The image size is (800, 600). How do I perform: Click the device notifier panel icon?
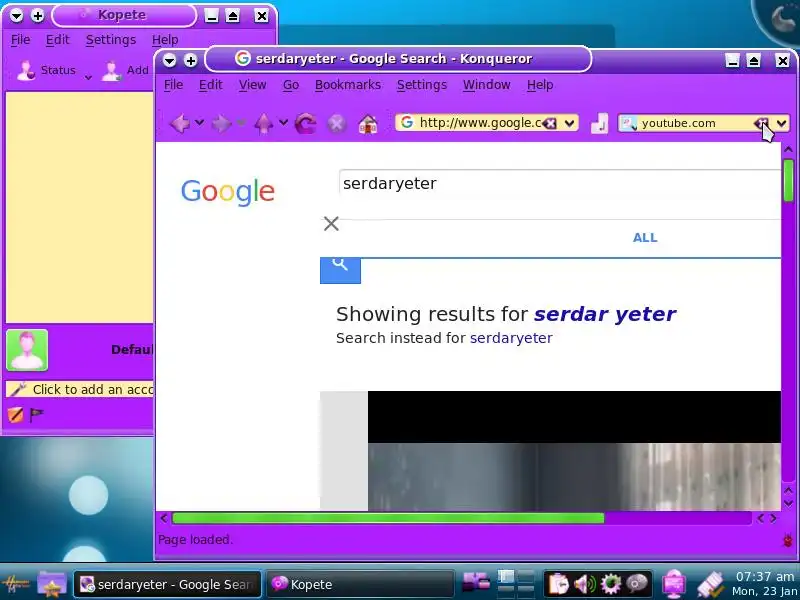tap(710, 585)
